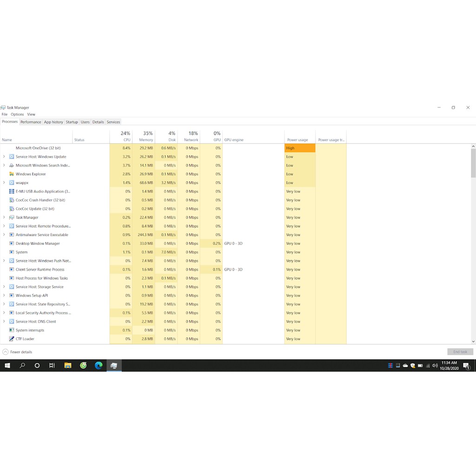Open the Options menu
476x476 pixels.
click(17, 114)
